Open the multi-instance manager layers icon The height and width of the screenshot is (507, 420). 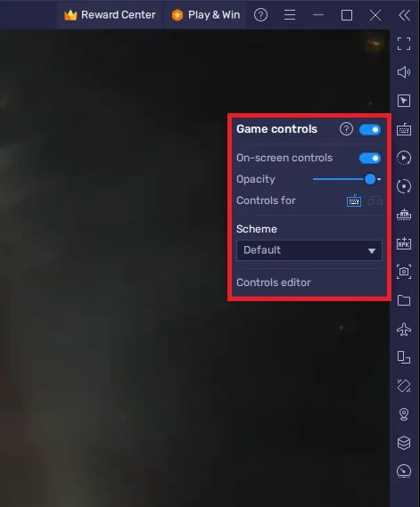pos(404,443)
